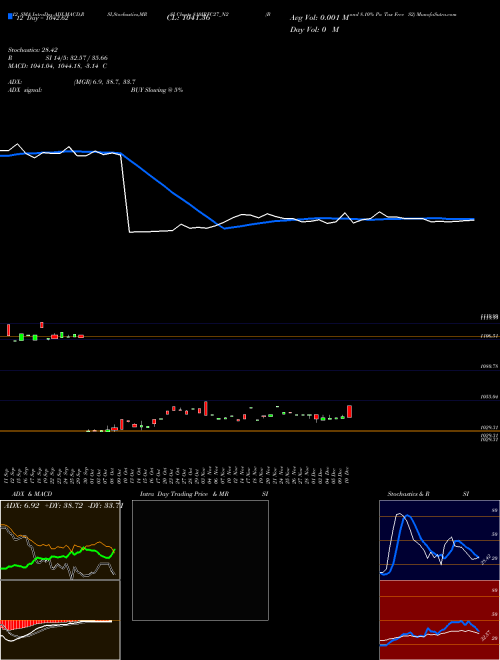The height and width of the screenshot is (660, 500).
Task: Click the CL: 1041.36 closing price label
Action: click(189, 18)
